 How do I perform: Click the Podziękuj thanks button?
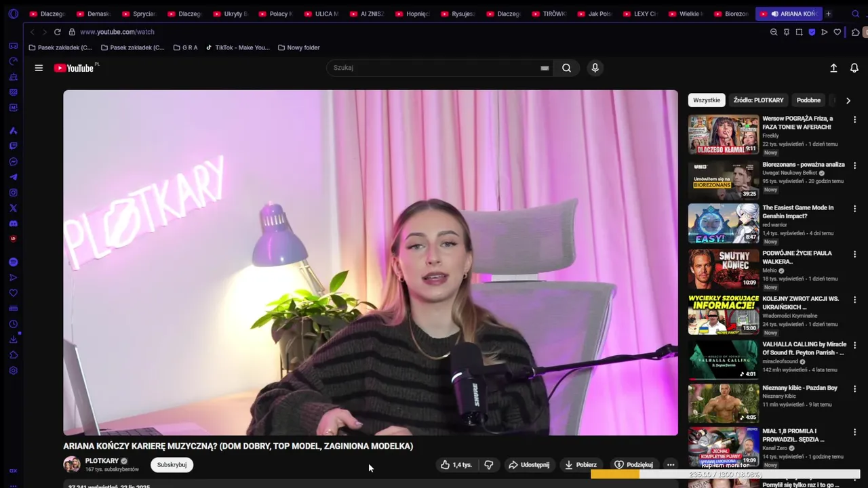tap(633, 465)
